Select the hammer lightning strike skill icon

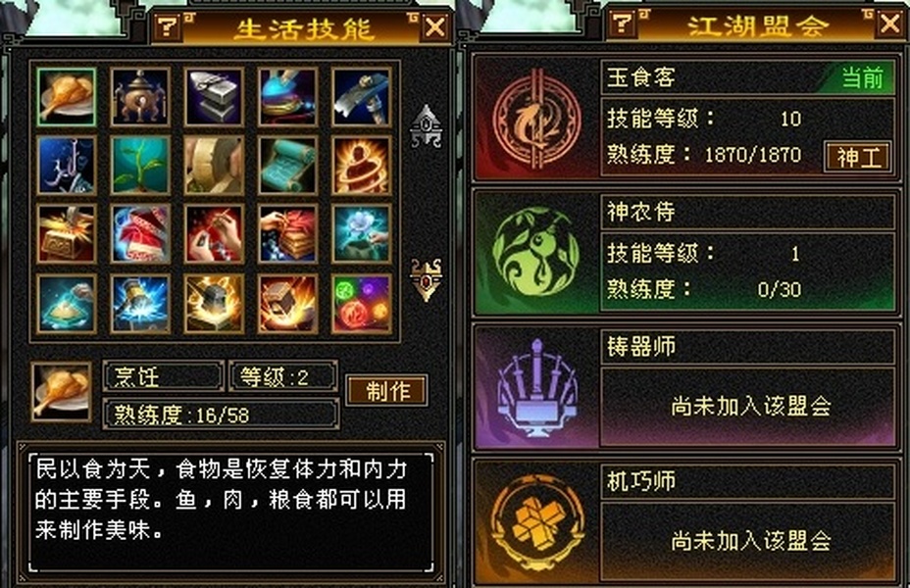(140, 304)
